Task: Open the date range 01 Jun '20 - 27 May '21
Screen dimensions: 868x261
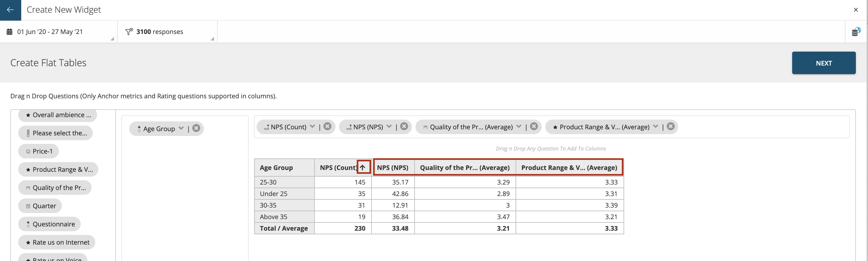Action: pyautogui.click(x=59, y=32)
